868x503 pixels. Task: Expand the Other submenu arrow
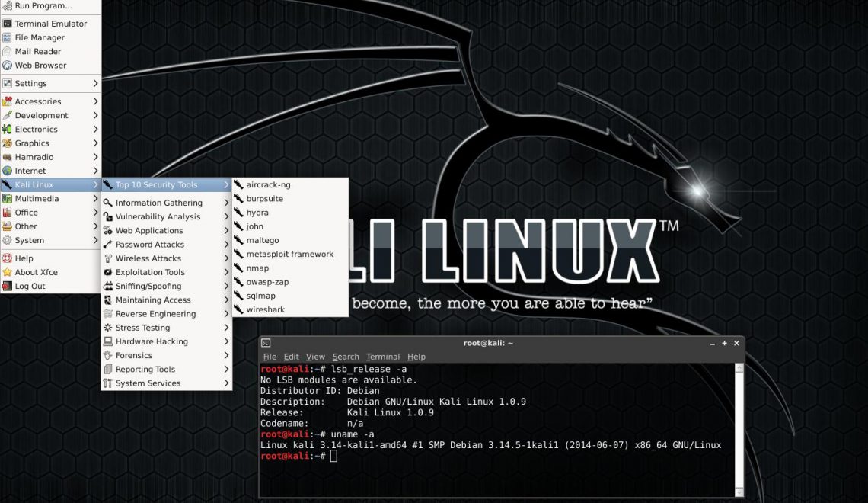(95, 226)
